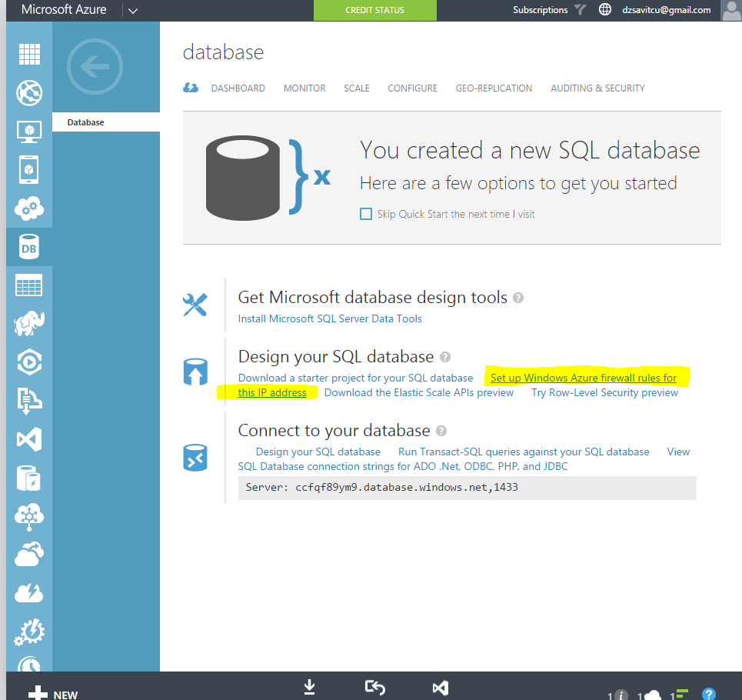Open Subscriptions in the header
This screenshot has width=742, height=700.
point(540,10)
